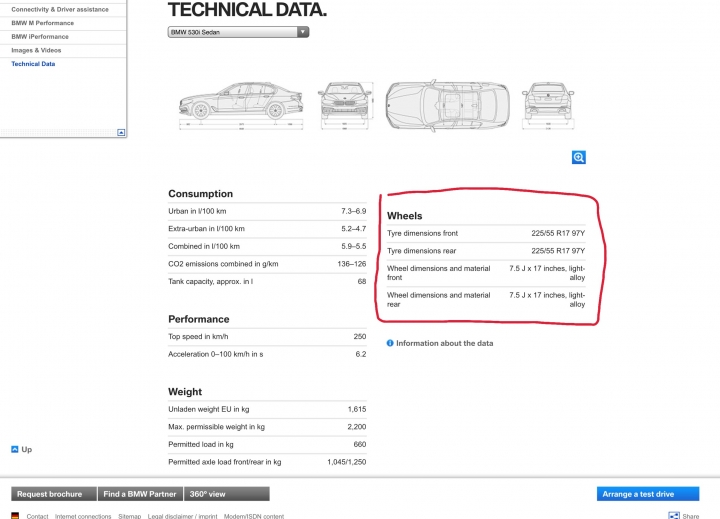
Task: Click 'Combined in l/100 km' row label
Action: pos(204,246)
